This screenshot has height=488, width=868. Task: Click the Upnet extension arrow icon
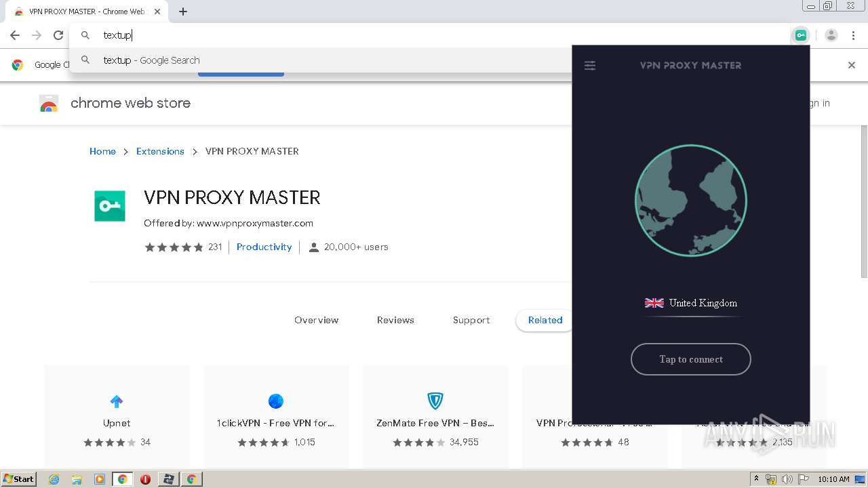[x=117, y=401]
